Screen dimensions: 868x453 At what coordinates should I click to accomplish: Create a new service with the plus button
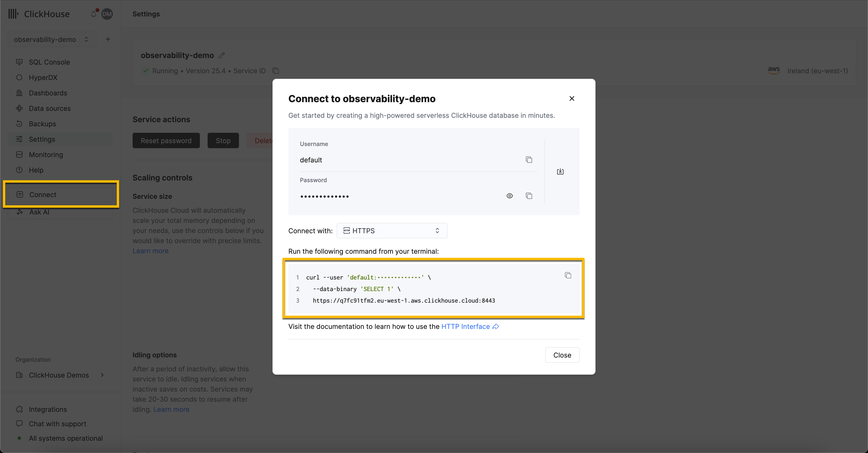pyautogui.click(x=108, y=39)
